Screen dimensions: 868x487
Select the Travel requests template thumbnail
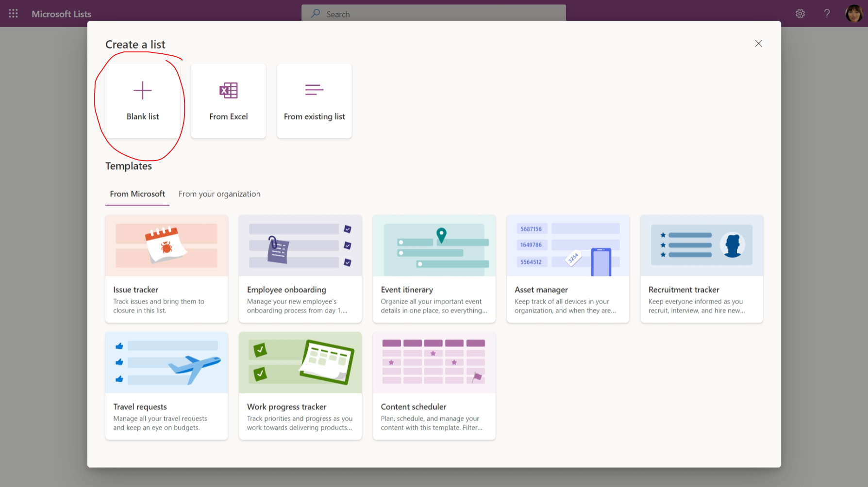tap(167, 363)
